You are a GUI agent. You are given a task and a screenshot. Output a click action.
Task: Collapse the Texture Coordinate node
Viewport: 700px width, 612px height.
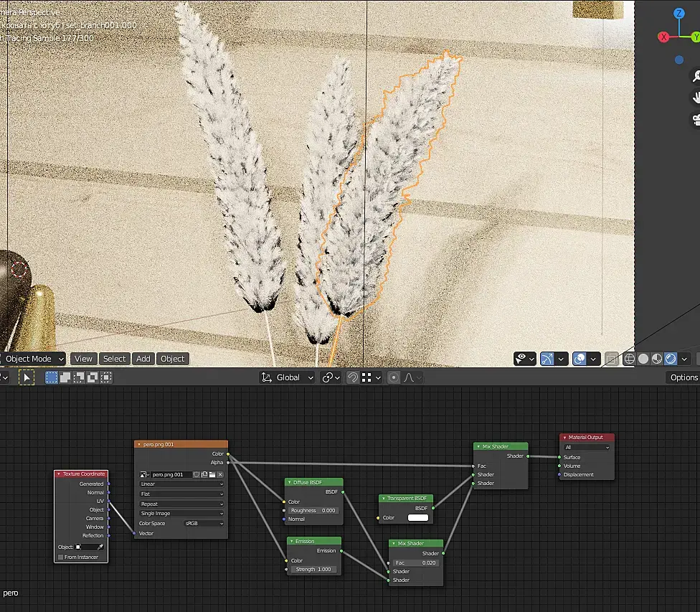[59, 474]
